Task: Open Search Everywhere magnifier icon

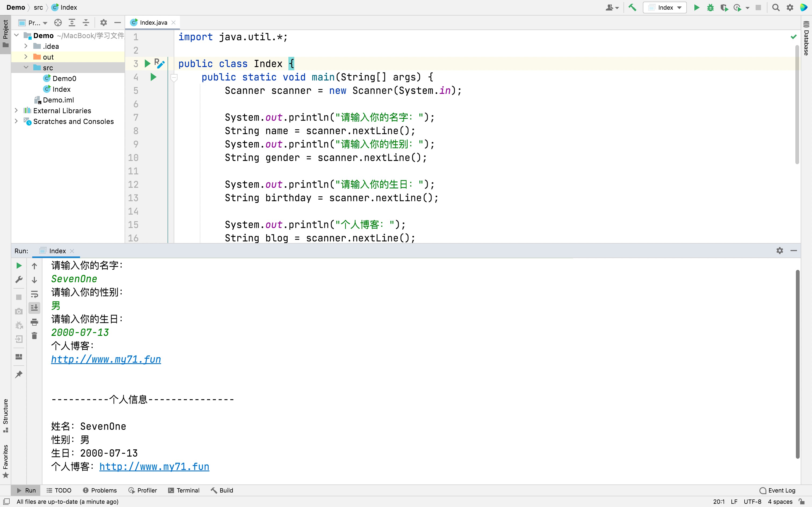Action: tap(775, 8)
